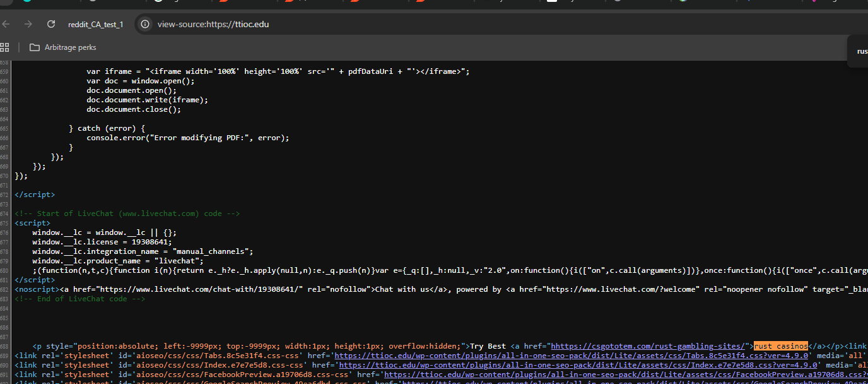
Task: Focus the view-source:https://ttioc.edu address bar
Action: 213,24
